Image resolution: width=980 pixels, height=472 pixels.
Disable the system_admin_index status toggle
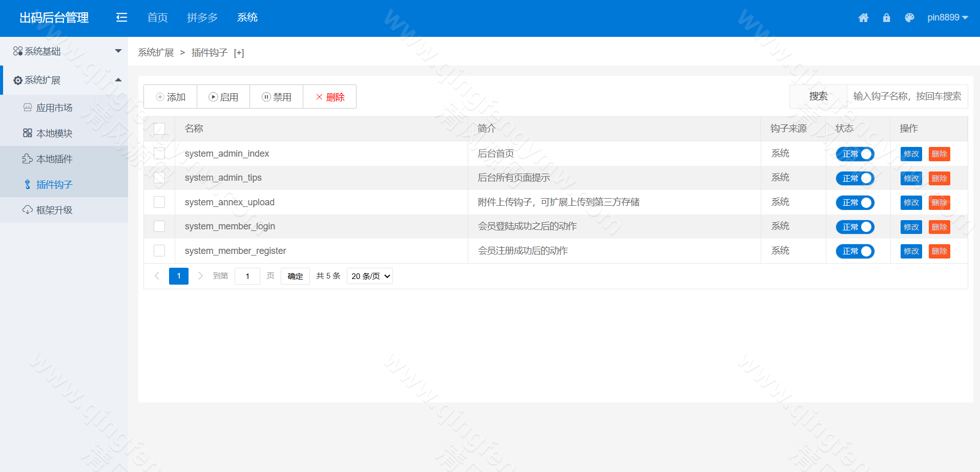[854, 154]
